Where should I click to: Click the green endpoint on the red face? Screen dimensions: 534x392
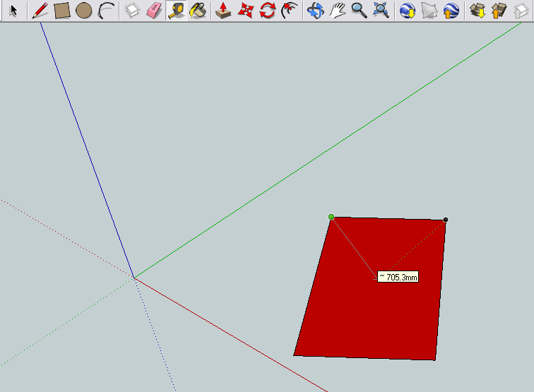[x=331, y=217]
